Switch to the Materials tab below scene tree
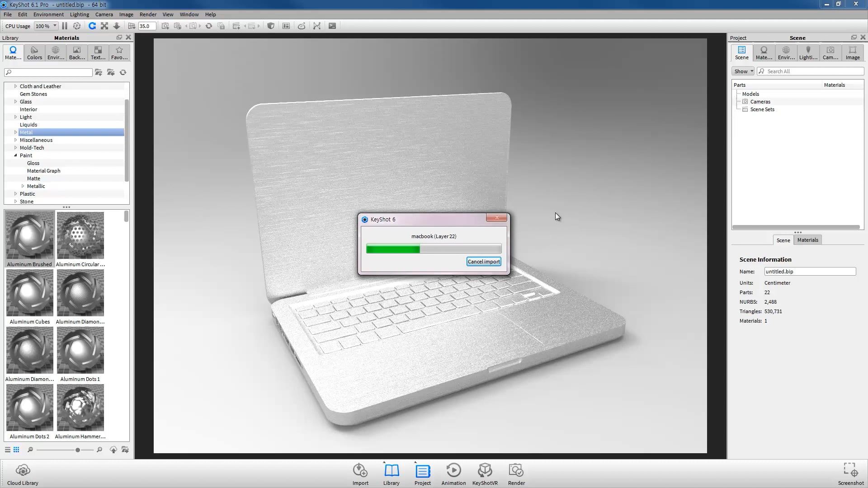868x488 pixels. 807,240
